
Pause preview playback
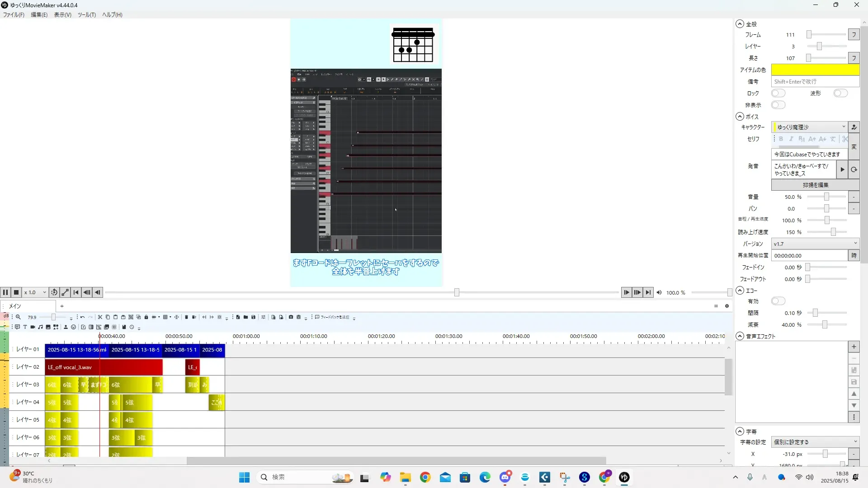coord(5,292)
